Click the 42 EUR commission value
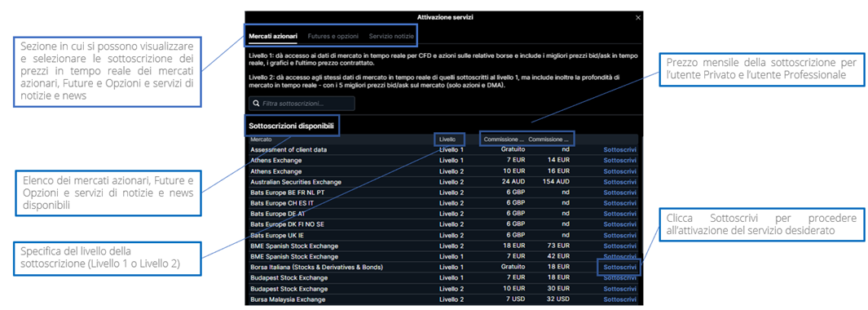Viewport: 868px width, 310px height. point(559,257)
